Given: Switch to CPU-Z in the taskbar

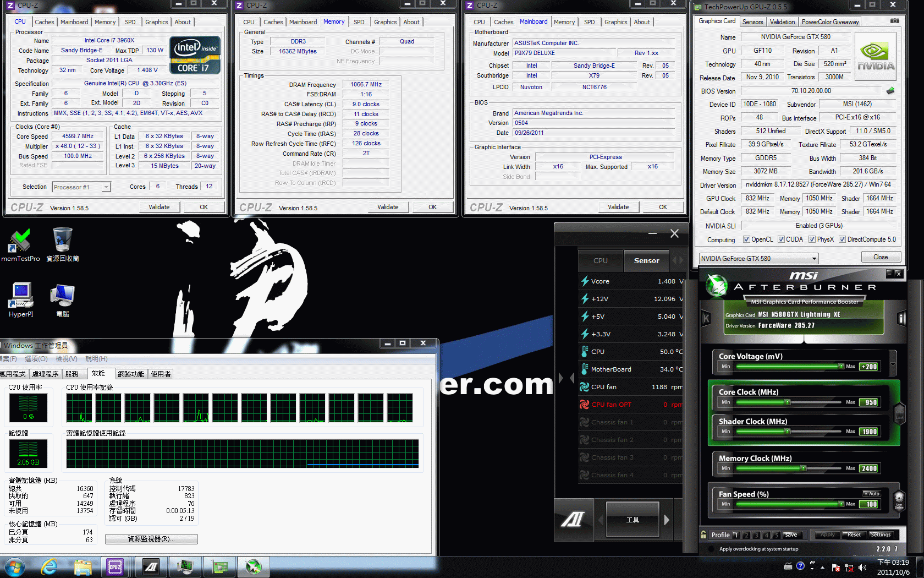Looking at the screenshot, I should [x=115, y=566].
